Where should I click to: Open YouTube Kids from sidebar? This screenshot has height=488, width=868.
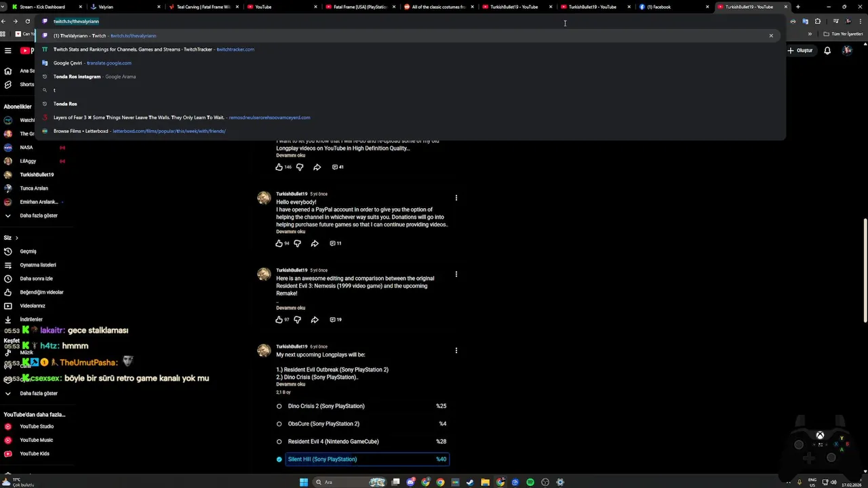[x=27, y=453]
